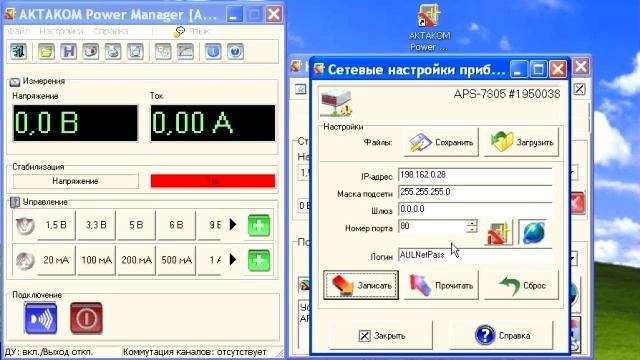This screenshot has width=640, height=360.
Task: Click the voltage knob icon in Управление
Action: (x=25, y=225)
